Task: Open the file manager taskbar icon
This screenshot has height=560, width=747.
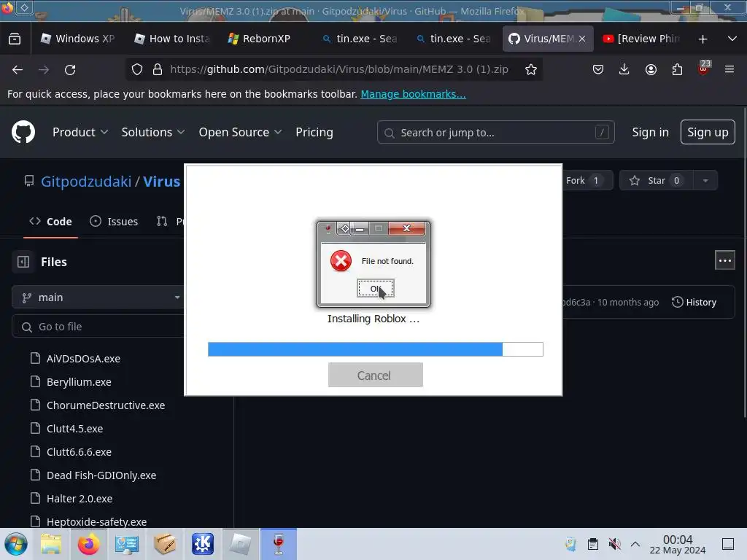Action: click(x=51, y=544)
